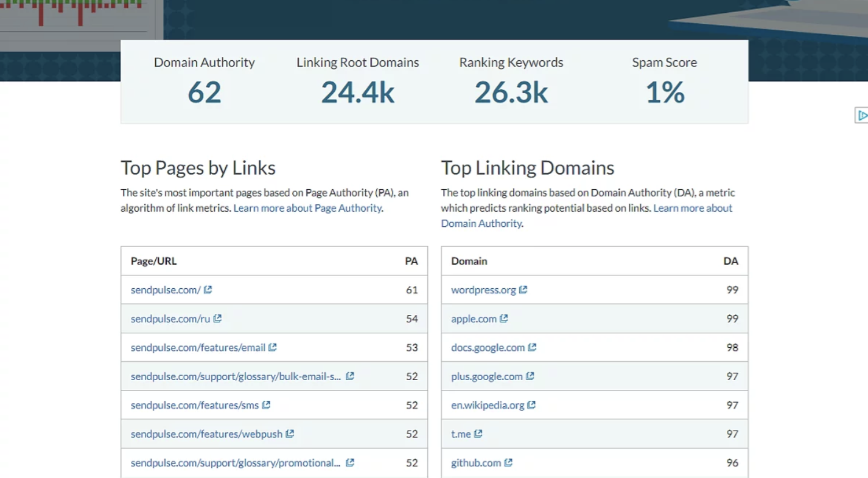Visit the sendpulse.com/features/webpush link
This screenshot has width=868, height=478.
pyautogui.click(x=206, y=434)
